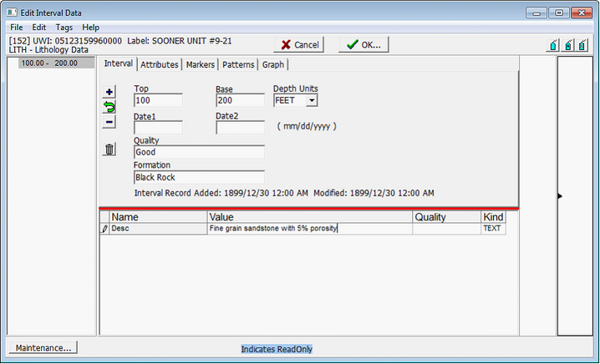Switch to the Attributes tab
The height and width of the screenshot is (364, 600).
[159, 64]
